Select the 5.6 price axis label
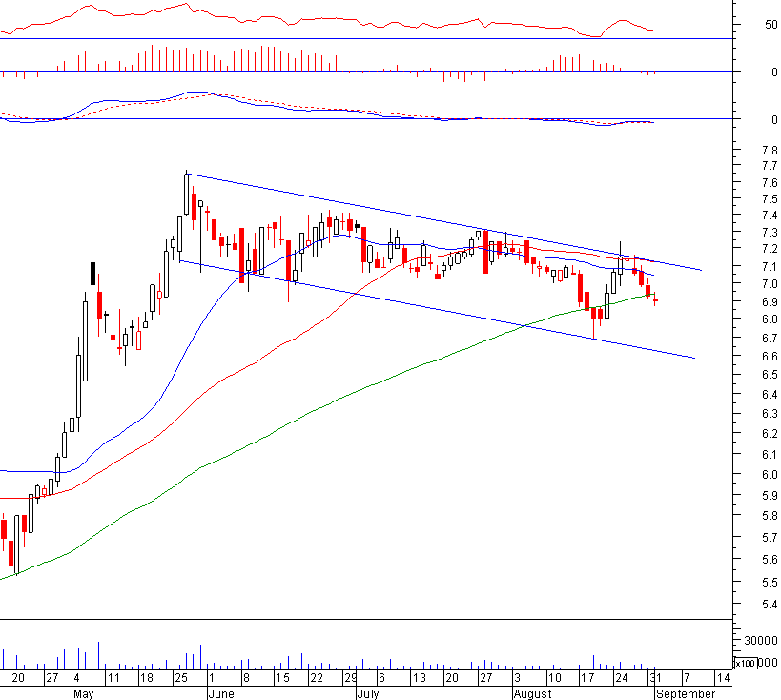This screenshot has width=781, height=700. pos(770,560)
